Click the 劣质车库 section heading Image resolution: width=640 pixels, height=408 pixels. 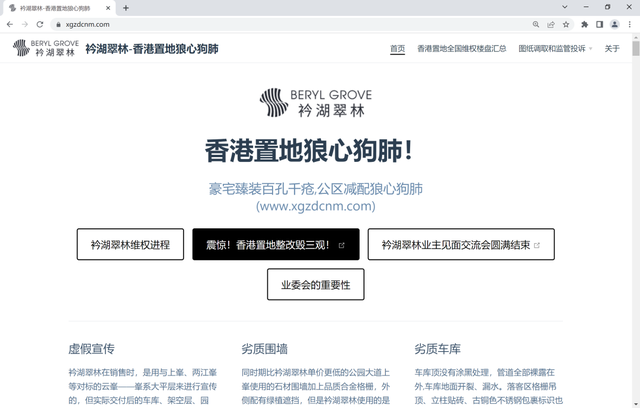(x=438, y=349)
